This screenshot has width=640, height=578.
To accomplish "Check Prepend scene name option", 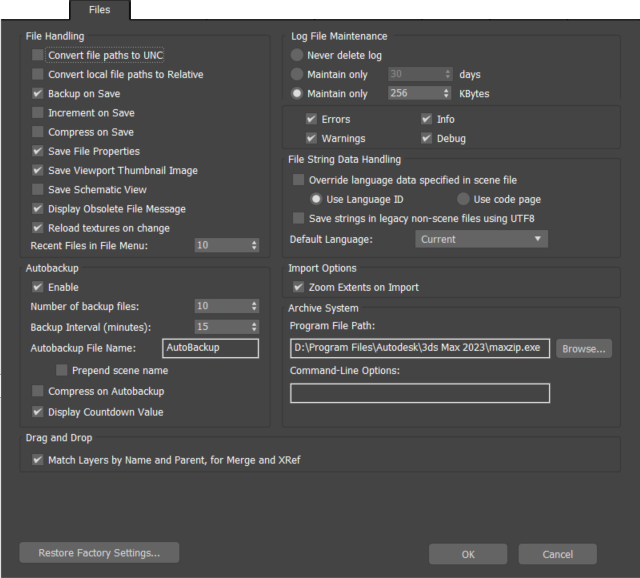I will [62, 370].
